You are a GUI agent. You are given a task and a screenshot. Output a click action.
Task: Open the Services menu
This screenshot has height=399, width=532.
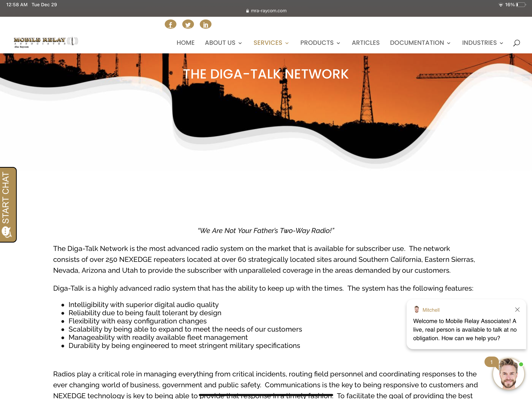[x=271, y=43]
